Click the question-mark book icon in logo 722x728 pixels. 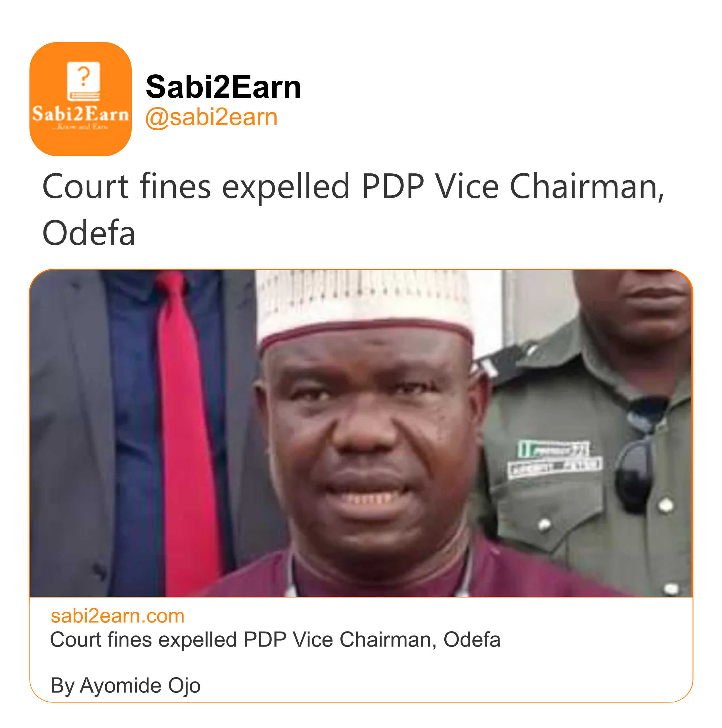[x=83, y=81]
